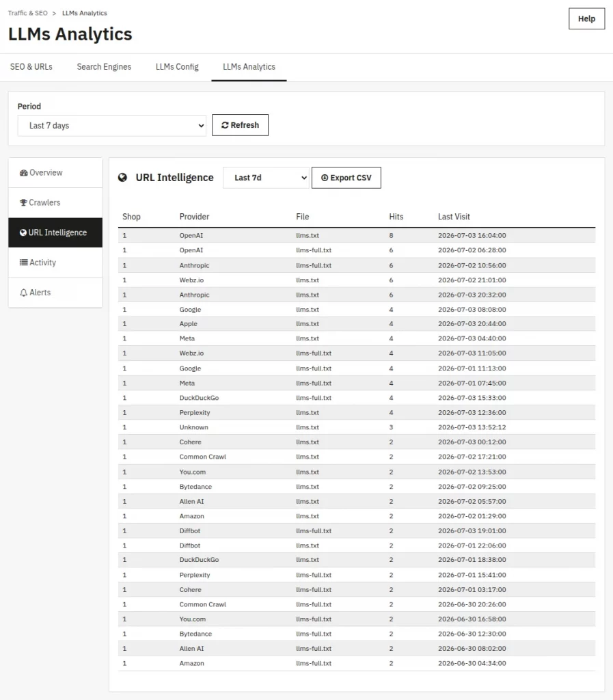Click timestamp 2026-07-01 07:45:00
Screen dimensions: 613x700
point(472,383)
